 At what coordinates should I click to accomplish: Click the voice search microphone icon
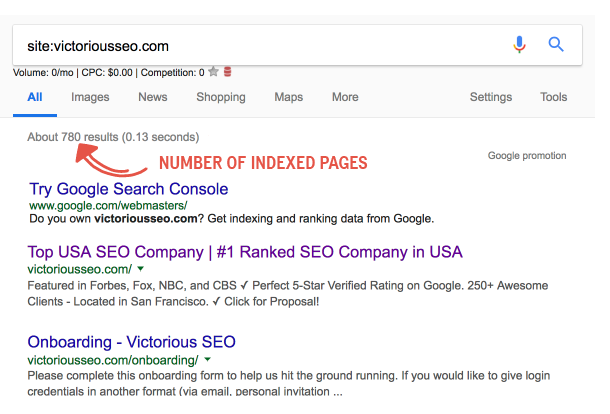pyautogui.click(x=519, y=44)
